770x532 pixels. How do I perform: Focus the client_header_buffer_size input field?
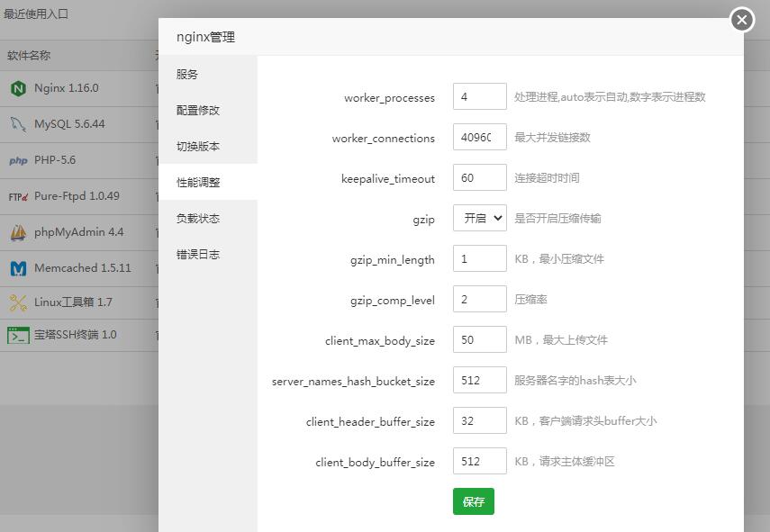click(x=480, y=420)
